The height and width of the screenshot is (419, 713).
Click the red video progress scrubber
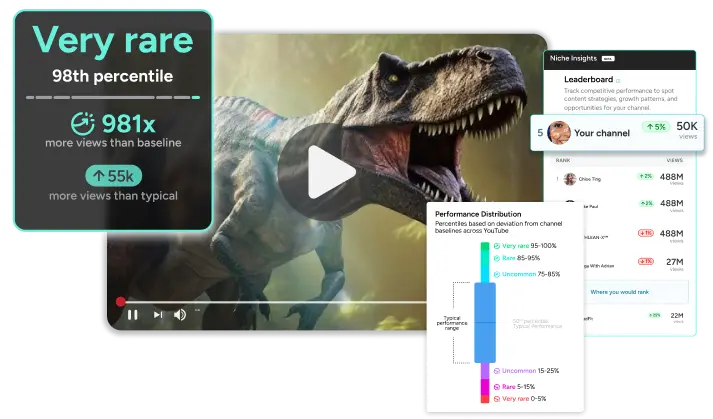[x=121, y=301]
